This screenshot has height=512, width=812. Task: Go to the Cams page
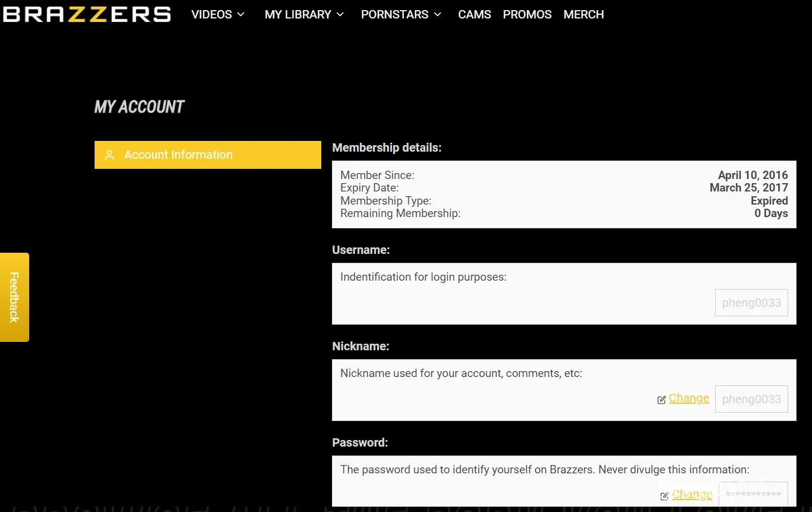click(x=474, y=14)
